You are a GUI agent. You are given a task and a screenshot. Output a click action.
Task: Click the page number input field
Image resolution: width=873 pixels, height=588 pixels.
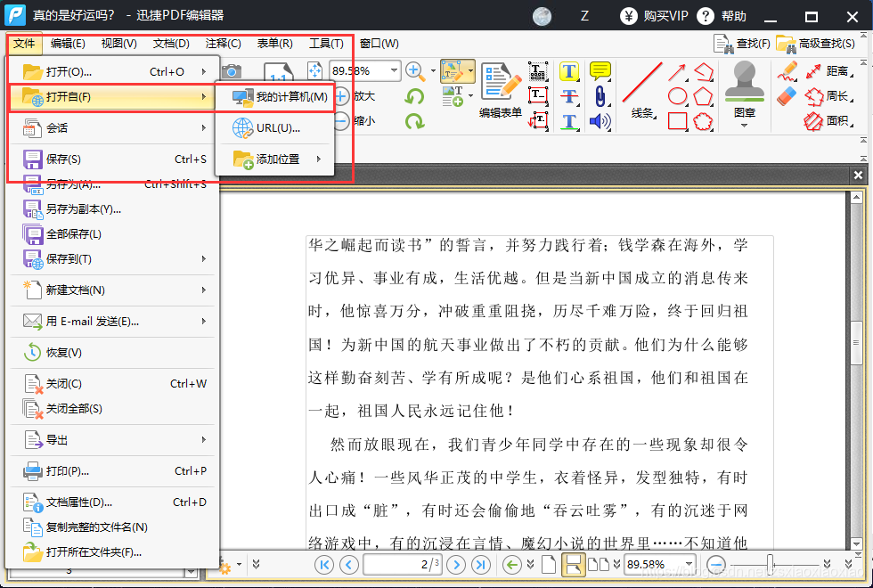pos(402,565)
